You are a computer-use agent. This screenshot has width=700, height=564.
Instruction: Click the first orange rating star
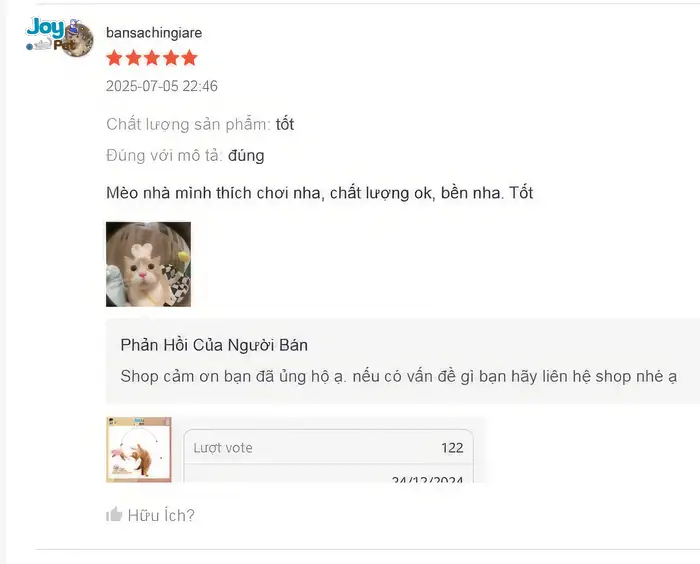114,58
